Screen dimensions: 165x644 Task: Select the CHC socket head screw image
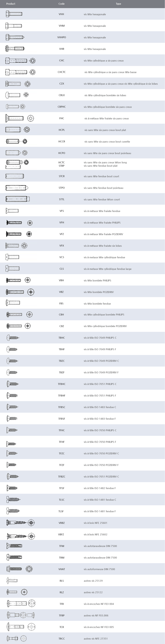(x=20, y=61)
